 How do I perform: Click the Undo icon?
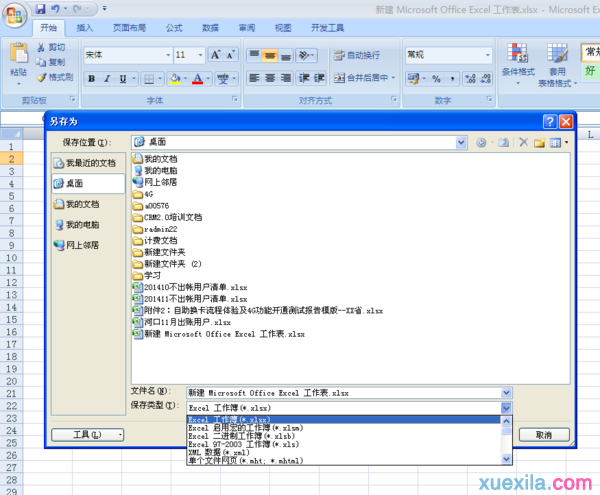coord(55,8)
